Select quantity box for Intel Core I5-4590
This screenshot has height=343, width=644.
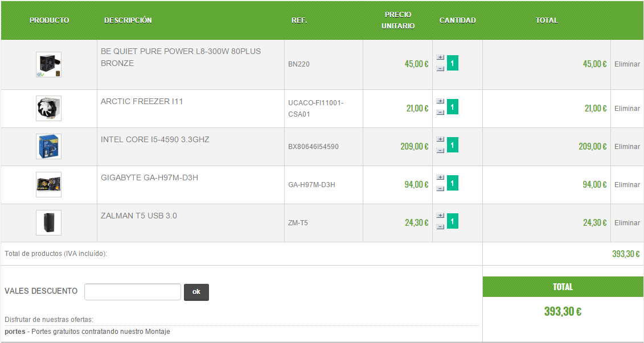(x=452, y=145)
